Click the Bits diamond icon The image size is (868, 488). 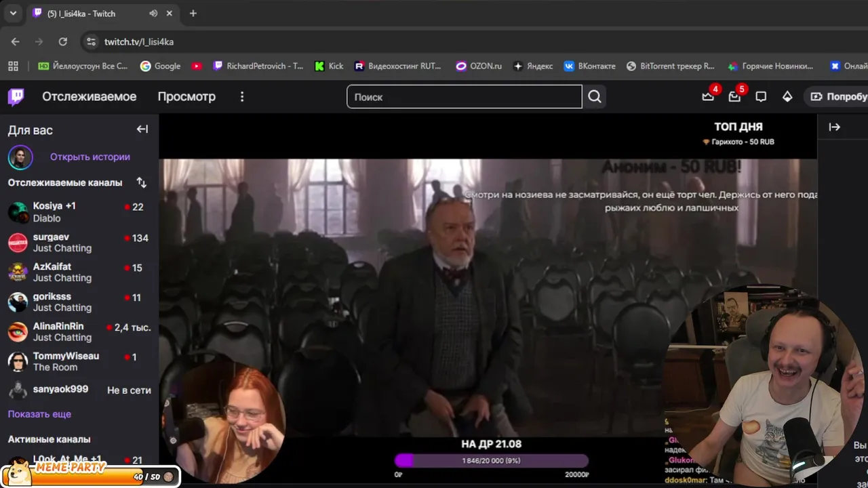coord(787,97)
